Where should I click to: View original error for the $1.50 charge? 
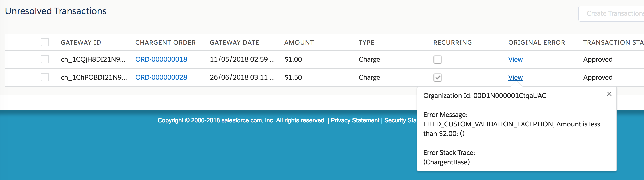click(515, 77)
